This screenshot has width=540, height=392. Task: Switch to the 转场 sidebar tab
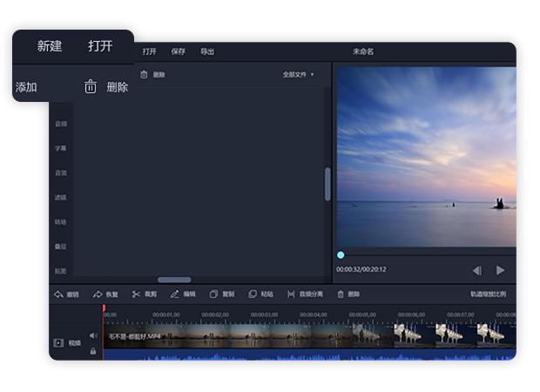(x=61, y=222)
